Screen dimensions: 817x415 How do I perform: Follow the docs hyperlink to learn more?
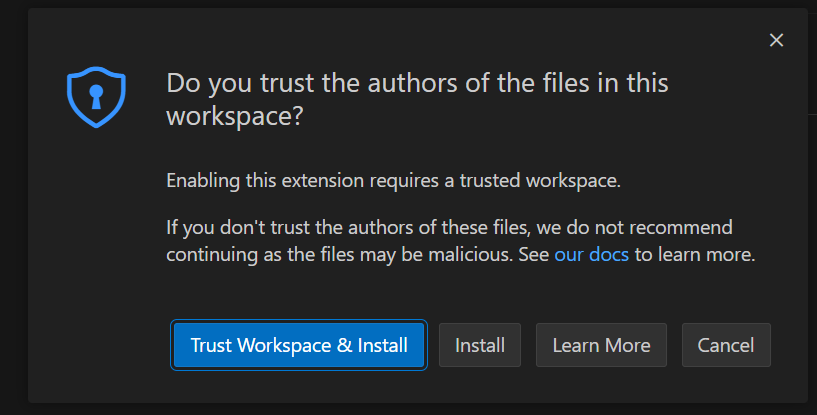click(592, 254)
